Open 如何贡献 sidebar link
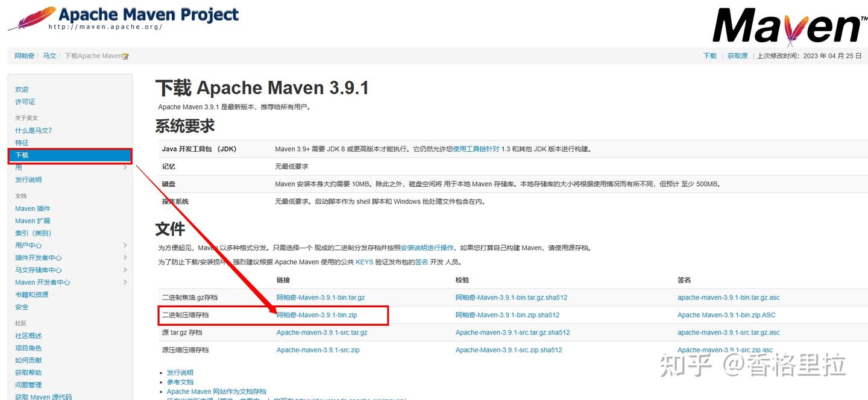 click(28, 360)
